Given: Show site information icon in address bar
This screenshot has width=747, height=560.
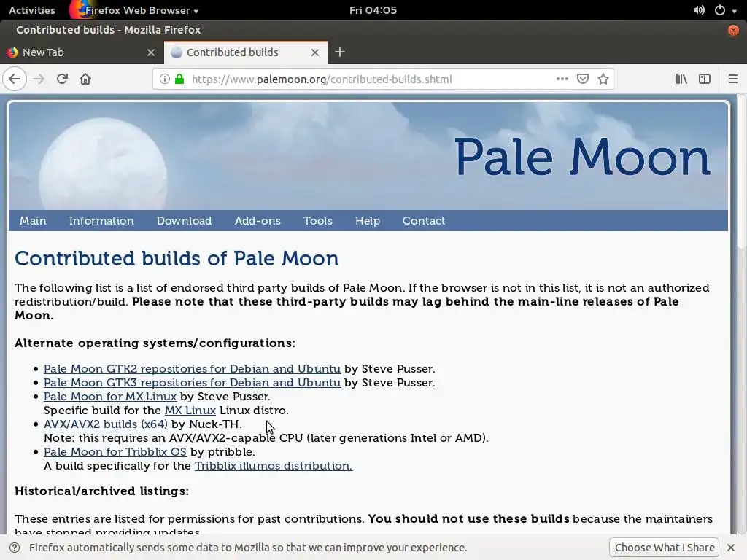Looking at the screenshot, I should click(164, 79).
